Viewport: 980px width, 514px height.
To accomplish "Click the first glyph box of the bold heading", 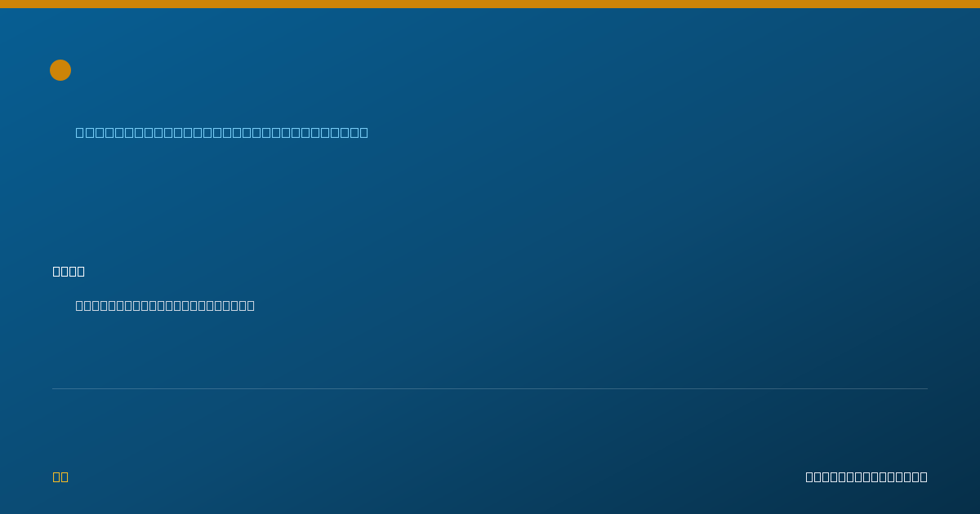I will 56,271.
